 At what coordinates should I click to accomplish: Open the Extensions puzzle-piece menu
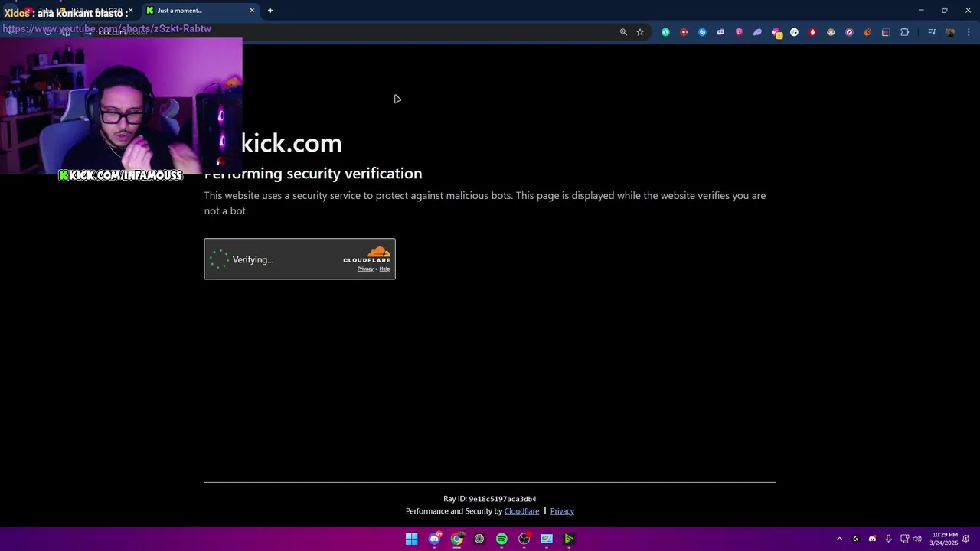(905, 32)
